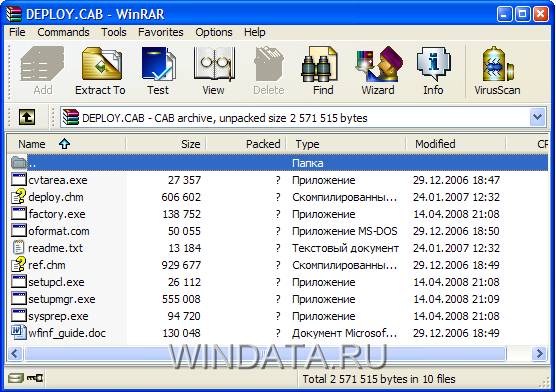
Task: Click the sysprep.exe file icon
Action: (18, 316)
